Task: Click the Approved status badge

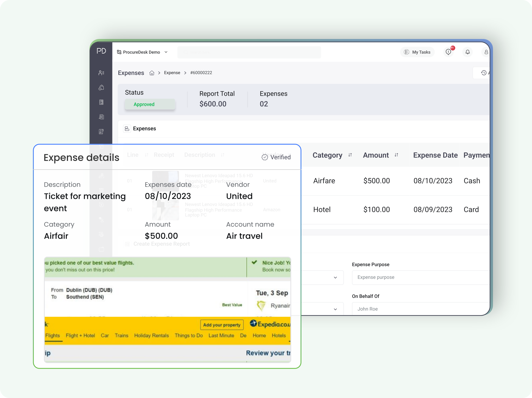Action: (150, 104)
